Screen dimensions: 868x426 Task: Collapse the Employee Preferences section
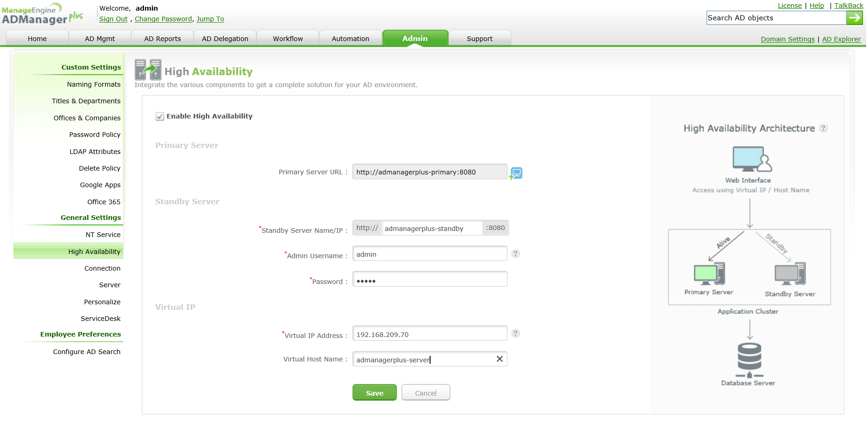coord(80,334)
